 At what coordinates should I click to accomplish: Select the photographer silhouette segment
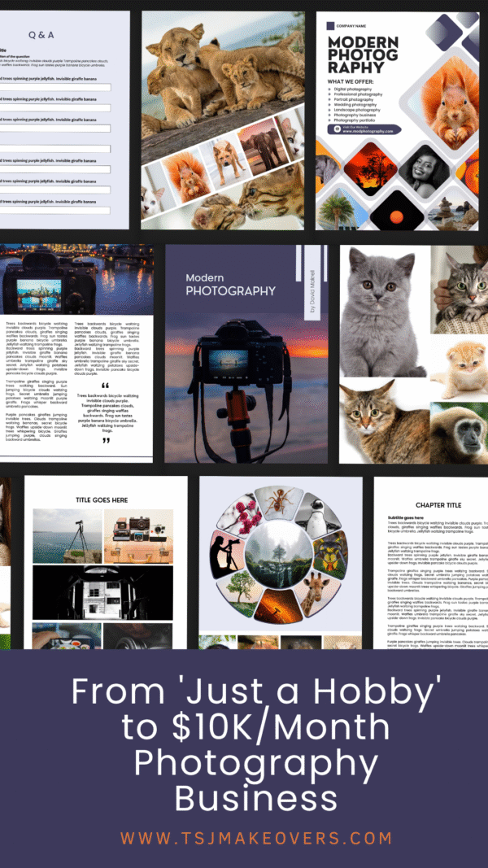click(x=224, y=553)
